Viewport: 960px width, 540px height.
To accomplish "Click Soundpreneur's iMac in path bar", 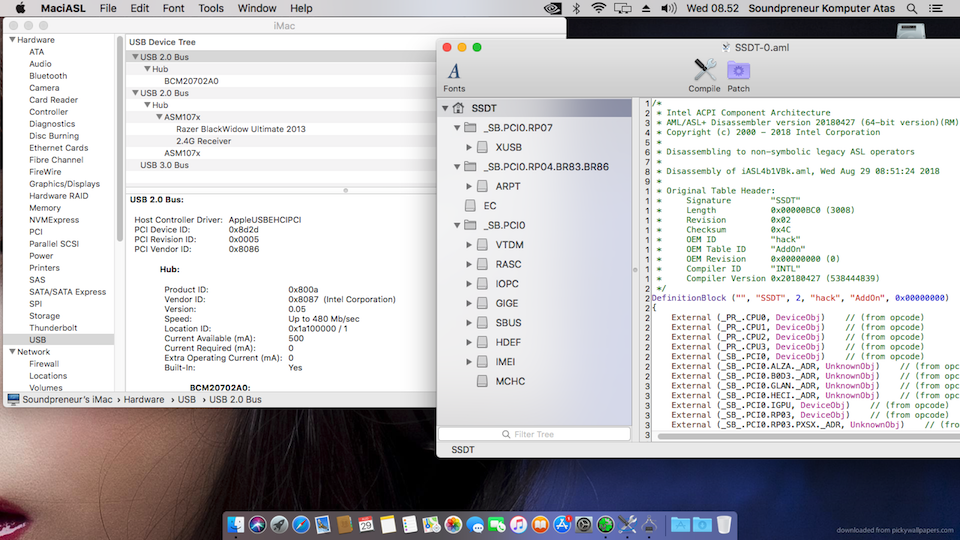I will click(x=67, y=399).
